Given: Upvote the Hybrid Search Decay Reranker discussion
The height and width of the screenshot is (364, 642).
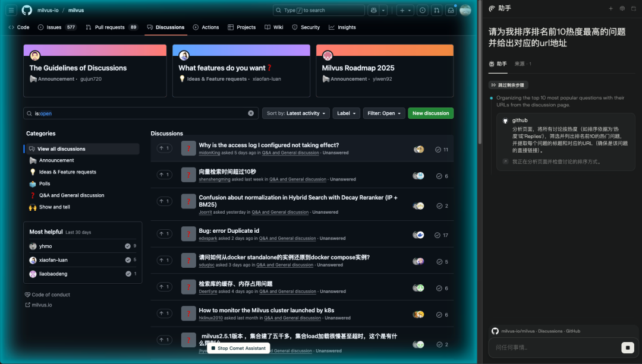Looking at the screenshot, I should [164, 201].
